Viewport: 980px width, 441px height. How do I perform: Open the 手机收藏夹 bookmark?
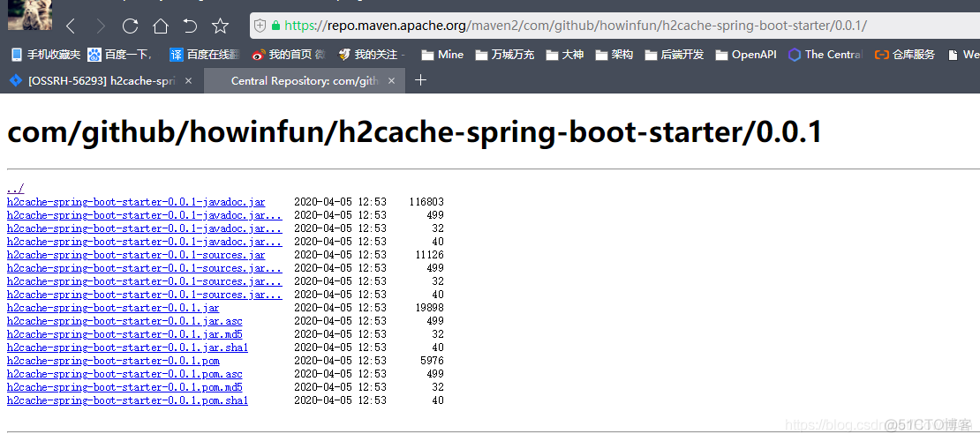46,55
